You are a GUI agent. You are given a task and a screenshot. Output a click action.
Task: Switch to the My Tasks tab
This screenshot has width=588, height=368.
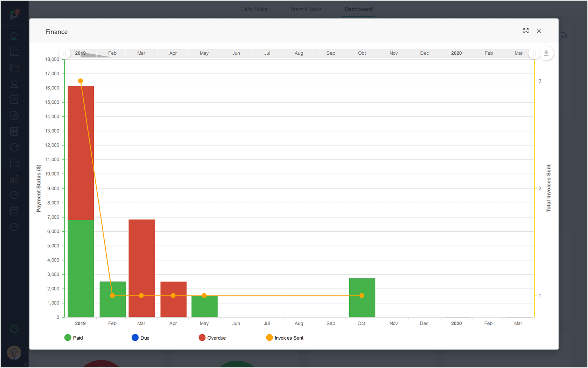coord(256,9)
